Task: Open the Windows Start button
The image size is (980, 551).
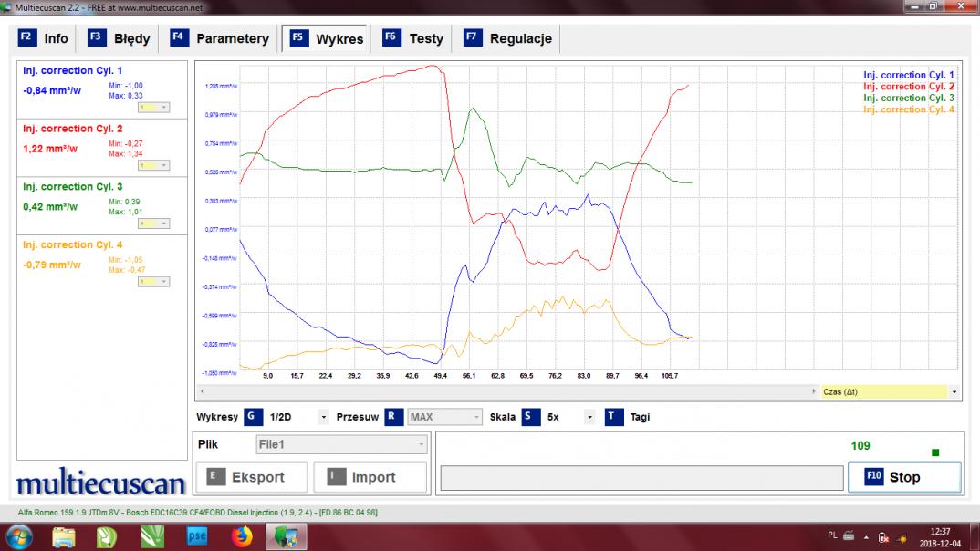Action: click(x=18, y=537)
